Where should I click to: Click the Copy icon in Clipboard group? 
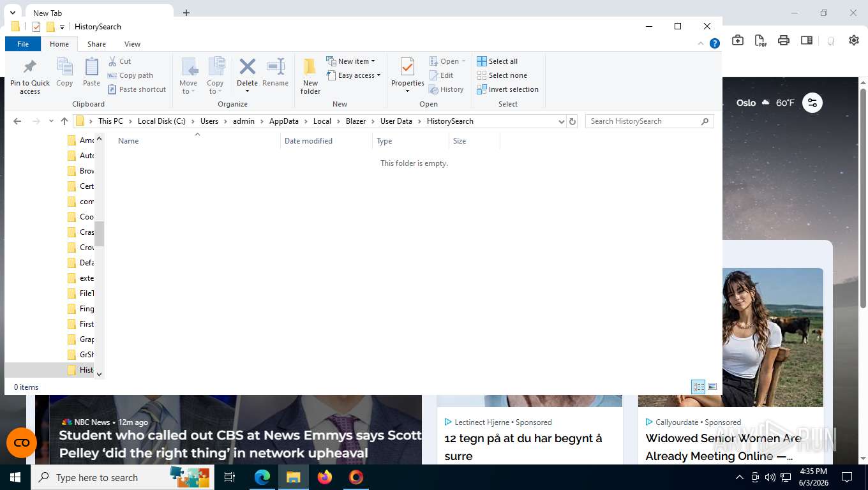pyautogui.click(x=64, y=66)
